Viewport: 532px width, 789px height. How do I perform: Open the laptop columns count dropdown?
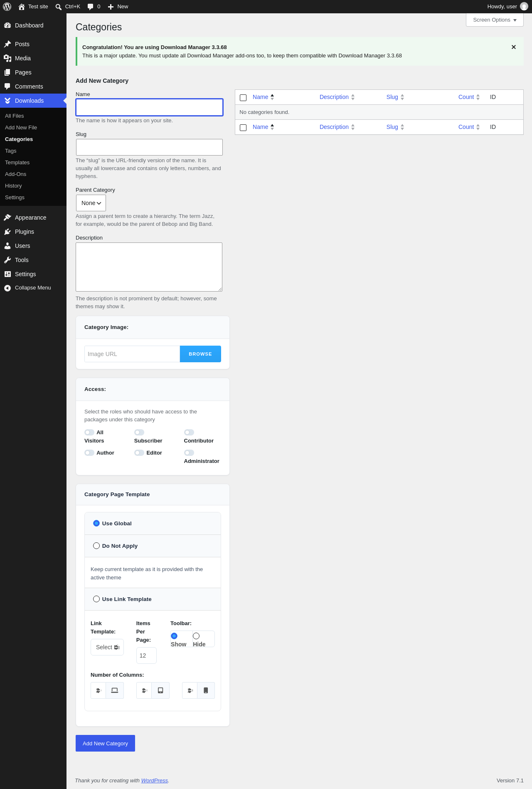pos(99,690)
